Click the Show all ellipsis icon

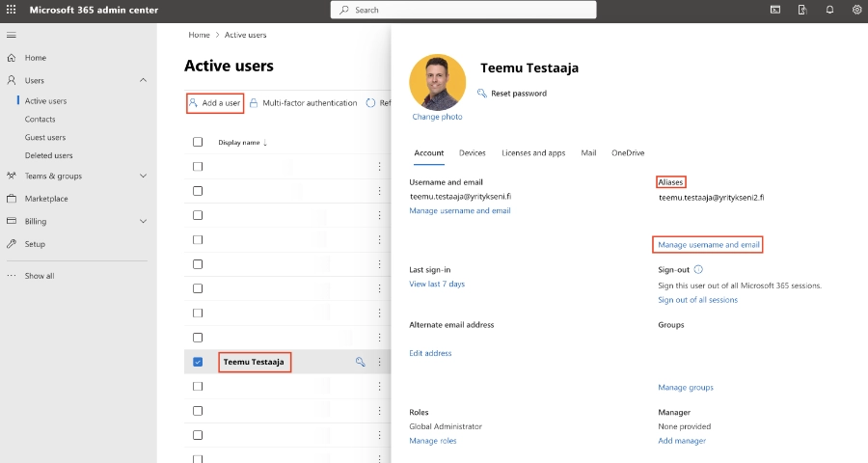[x=11, y=275]
